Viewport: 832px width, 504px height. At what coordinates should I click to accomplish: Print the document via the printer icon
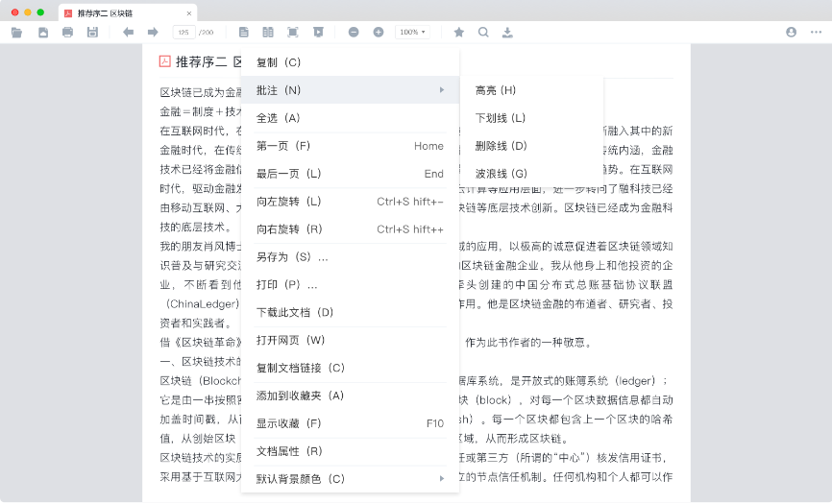pyautogui.click(x=67, y=33)
